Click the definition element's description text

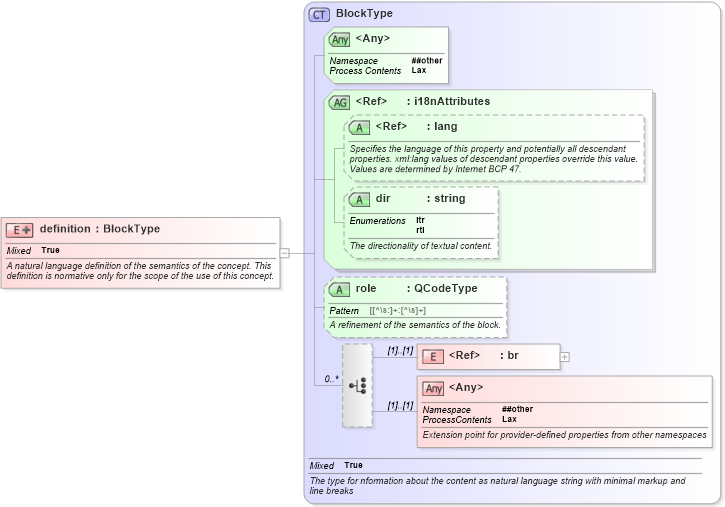pyautogui.click(x=140, y=271)
